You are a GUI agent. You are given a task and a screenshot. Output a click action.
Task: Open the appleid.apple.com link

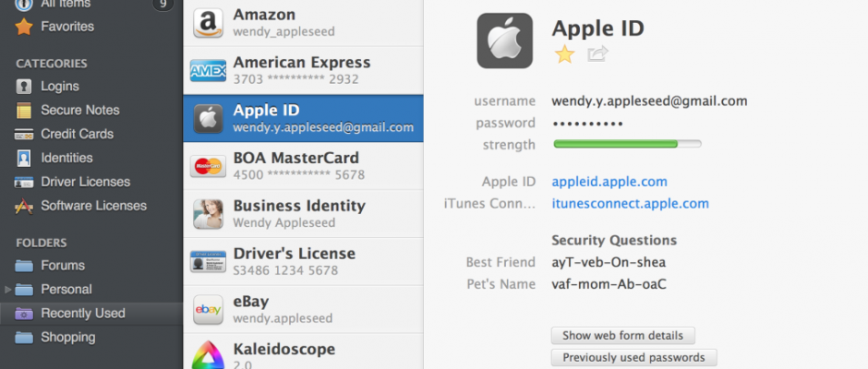609,182
